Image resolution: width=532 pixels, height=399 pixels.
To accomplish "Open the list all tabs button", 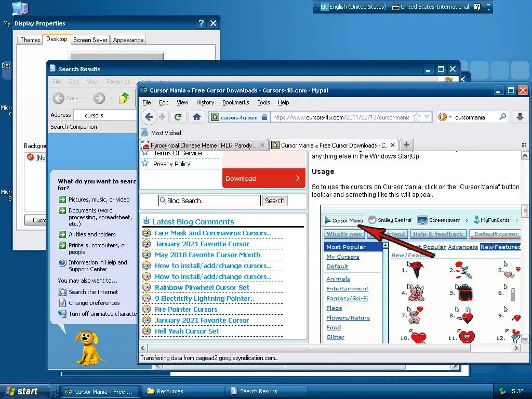I will coord(524,145).
